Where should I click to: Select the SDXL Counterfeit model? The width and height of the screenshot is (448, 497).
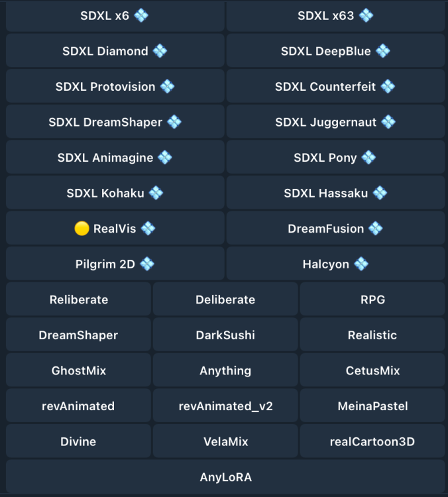tap(335, 87)
